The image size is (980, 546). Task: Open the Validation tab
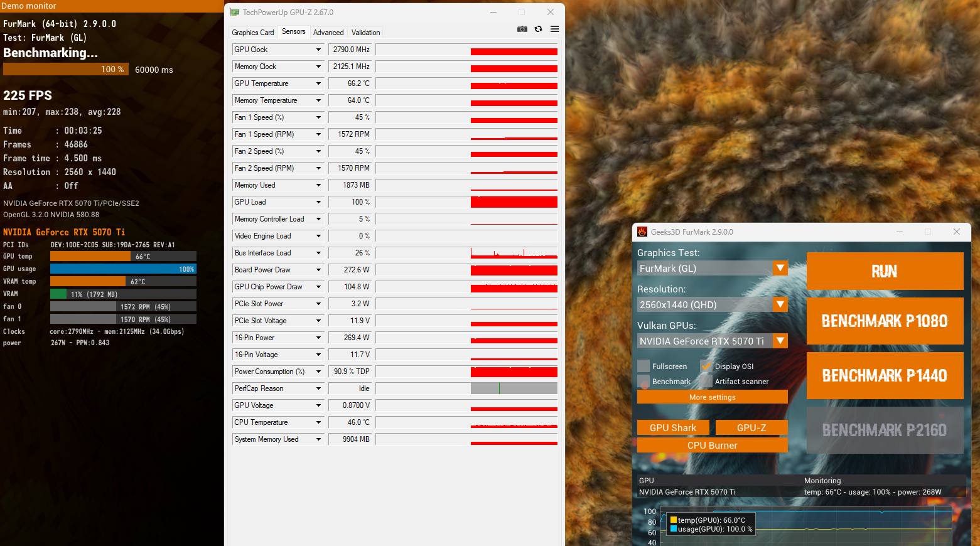[365, 33]
